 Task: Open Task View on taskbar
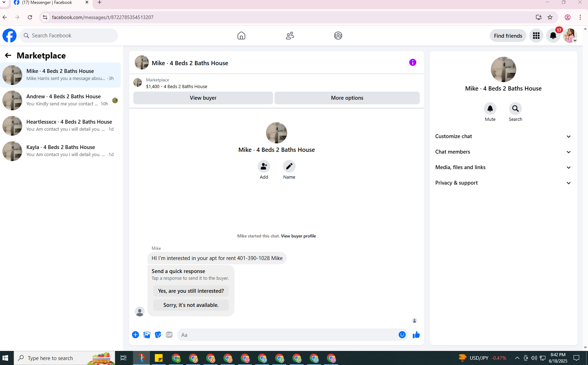click(x=124, y=358)
